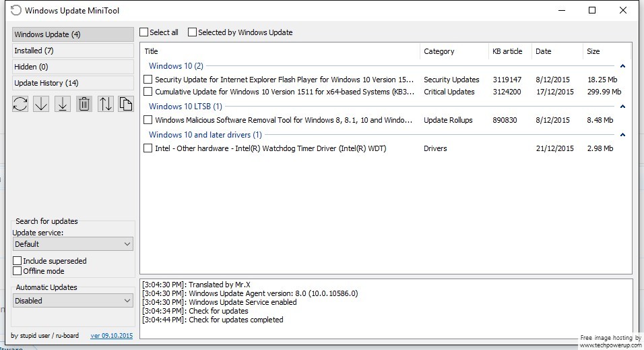The width and height of the screenshot is (644, 350).
Task: Sort by the Title column header
Action: 280,51
